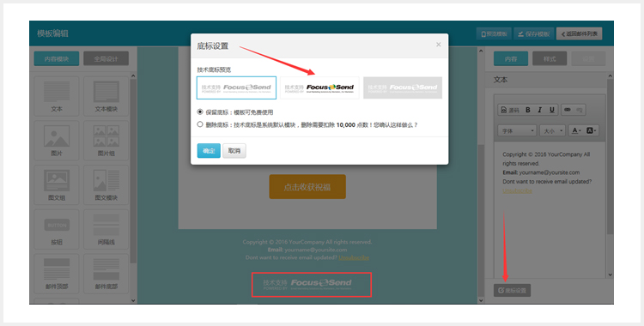Click the 模板编辑 page title
644x326 pixels.
(52, 33)
